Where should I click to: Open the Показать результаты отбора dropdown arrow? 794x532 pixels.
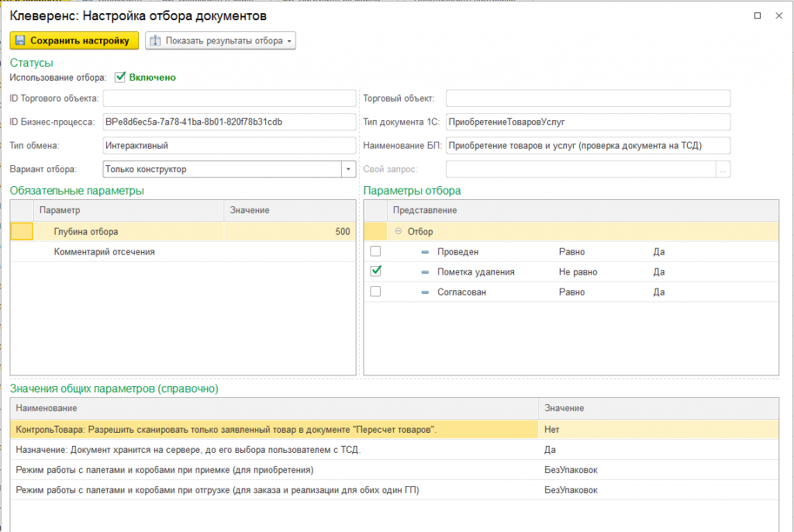click(289, 41)
